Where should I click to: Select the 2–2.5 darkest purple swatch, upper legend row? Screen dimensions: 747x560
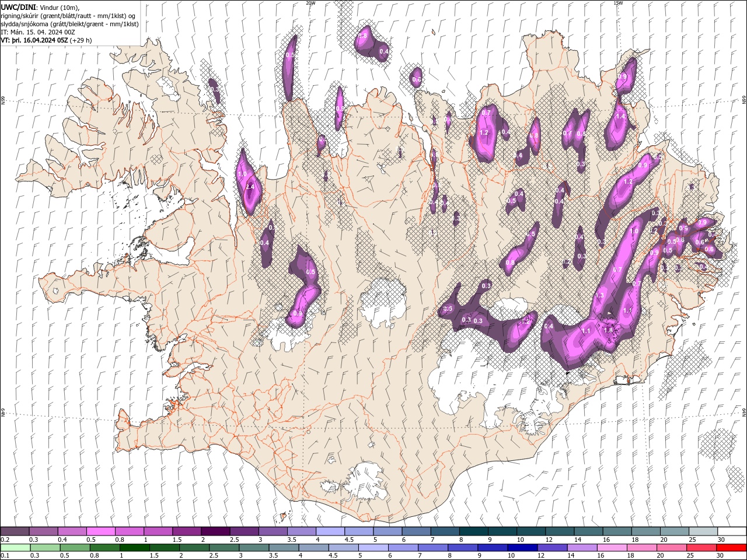point(215,531)
